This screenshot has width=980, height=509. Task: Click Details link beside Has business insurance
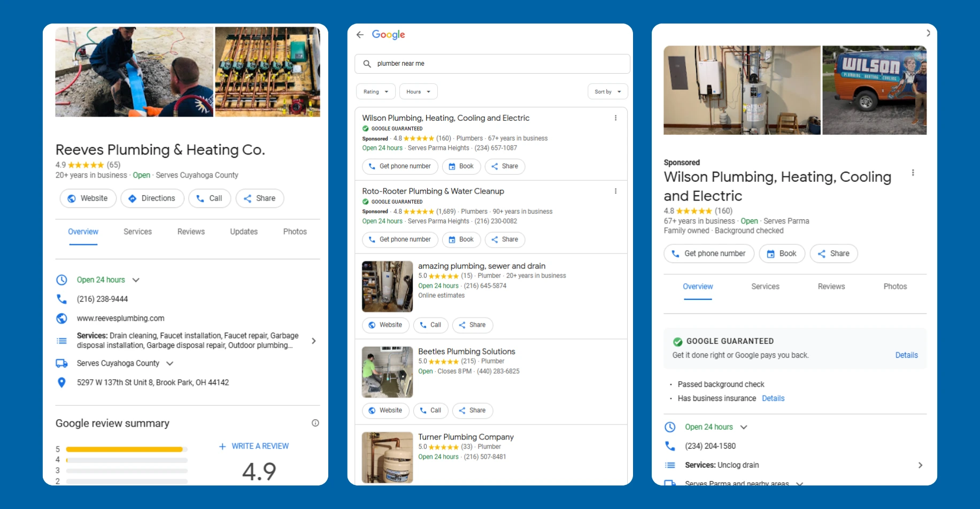pos(773,398)
